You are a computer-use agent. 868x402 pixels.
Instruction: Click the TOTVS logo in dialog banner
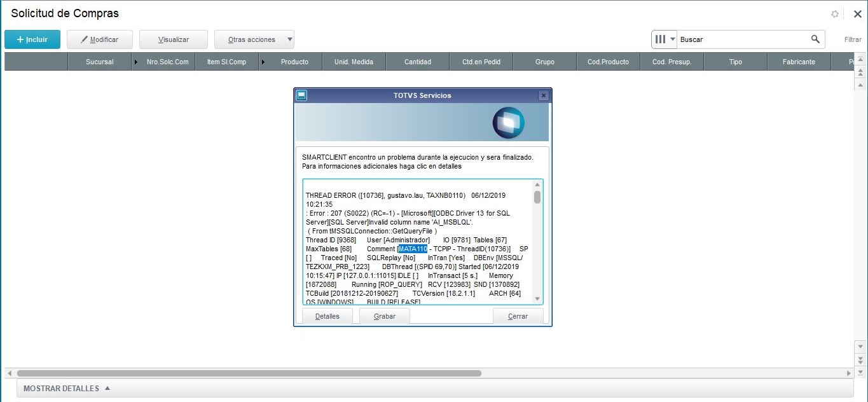pos(508,123)
